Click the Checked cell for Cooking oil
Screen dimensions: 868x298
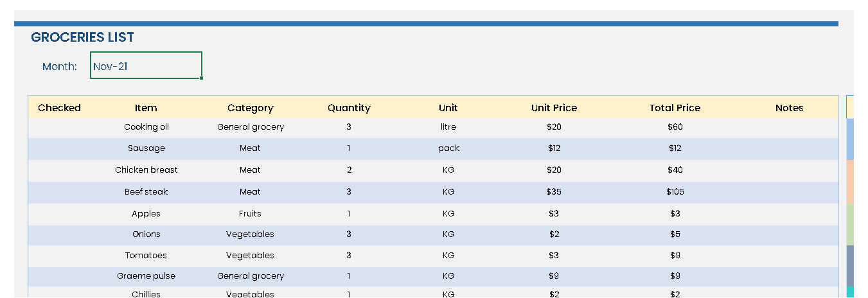coord(59,127)
